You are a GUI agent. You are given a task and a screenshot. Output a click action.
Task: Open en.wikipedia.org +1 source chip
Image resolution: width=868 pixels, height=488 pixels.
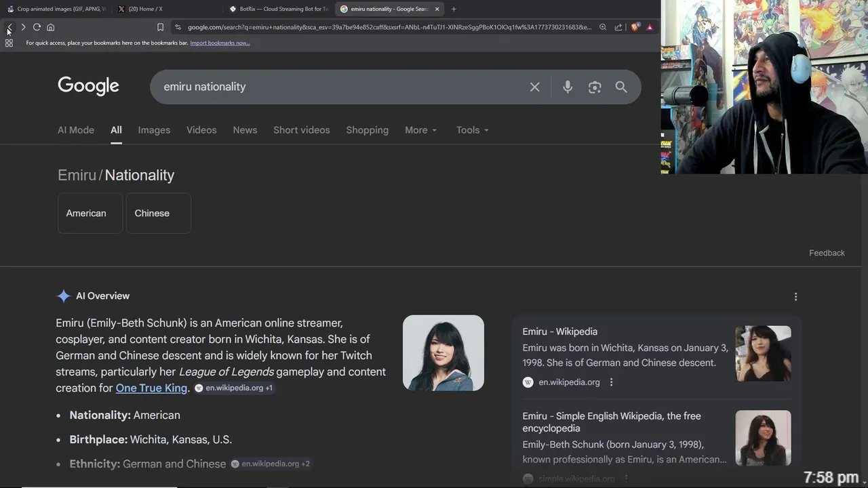point(234,388)
